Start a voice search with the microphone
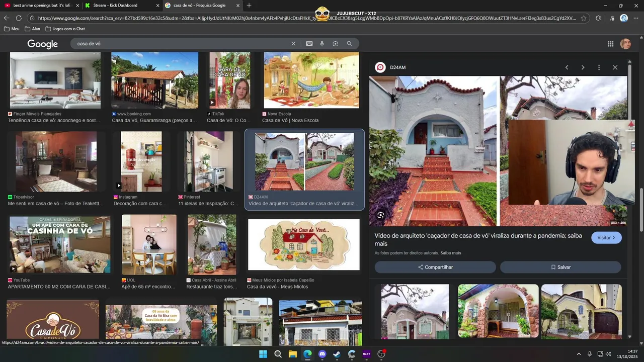The width and height of the screenshot is (644, 362). [x=322, y=44]
